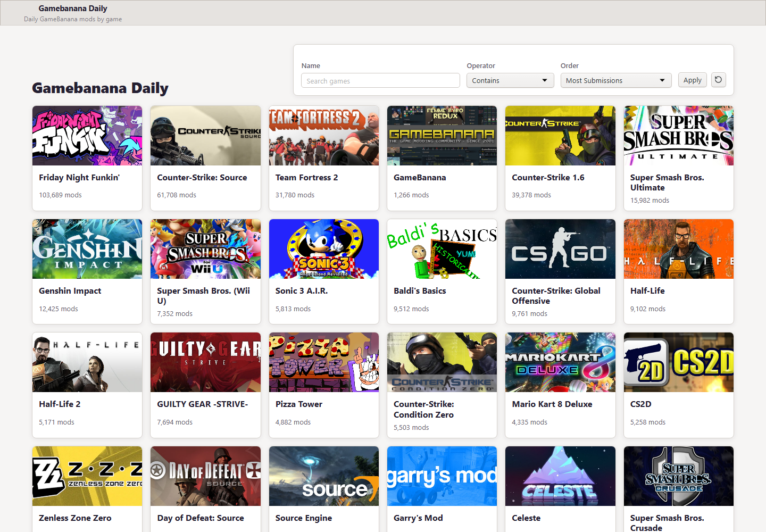Click the Counter-Strike: Source title
Image resolution: width=766 pixels, height=532 pixels.
point(202,178)
